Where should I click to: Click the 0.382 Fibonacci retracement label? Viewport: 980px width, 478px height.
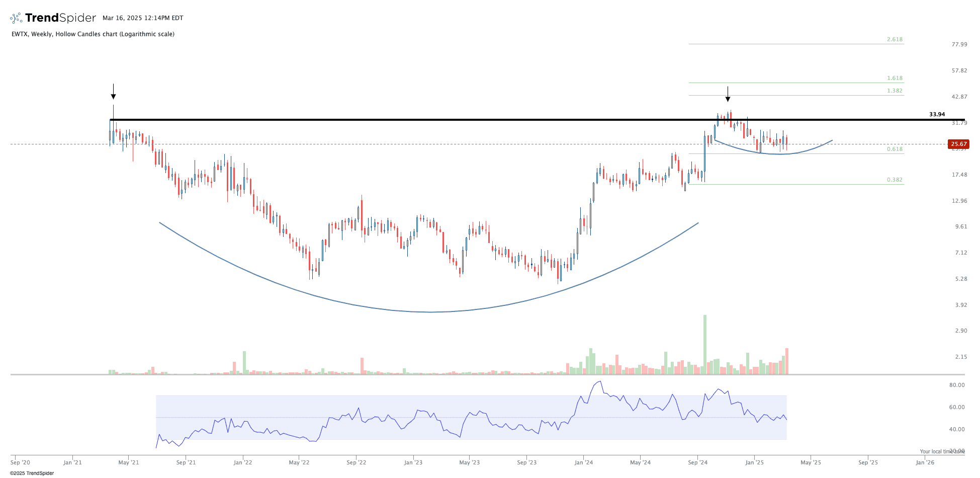[895, 180]
